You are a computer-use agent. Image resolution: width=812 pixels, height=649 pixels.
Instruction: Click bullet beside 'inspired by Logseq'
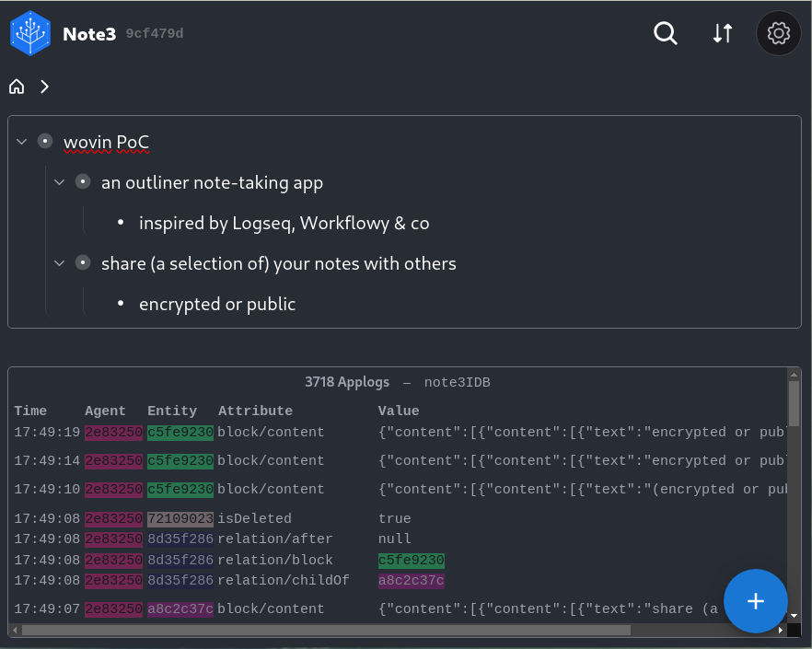tap(121, 222)
